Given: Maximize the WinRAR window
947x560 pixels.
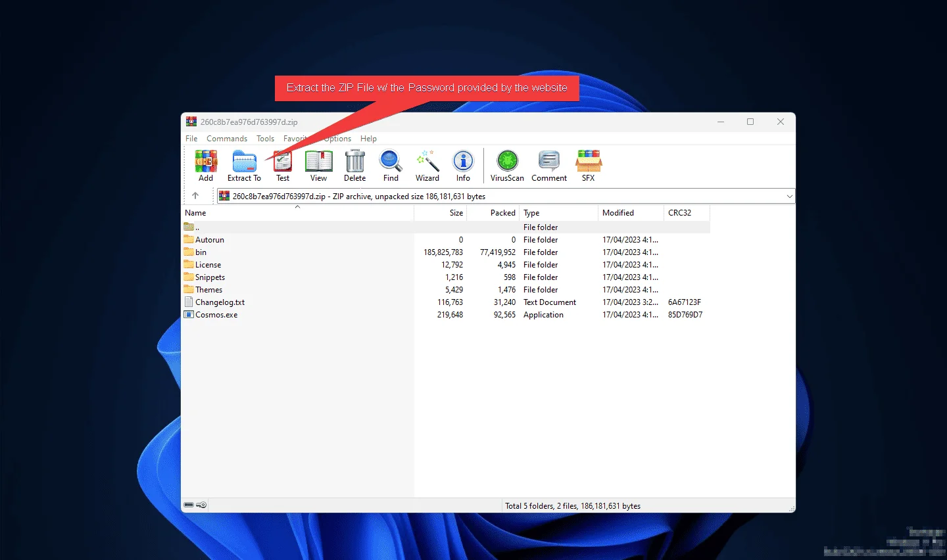Looking at the screenshot, I should (x=750, y=122).
